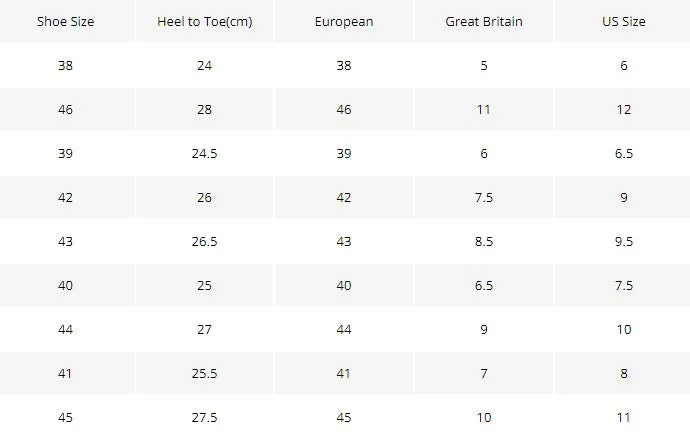Click heel to toe value 28
Viewport: 690px width, 433px height.
[205, 110]
